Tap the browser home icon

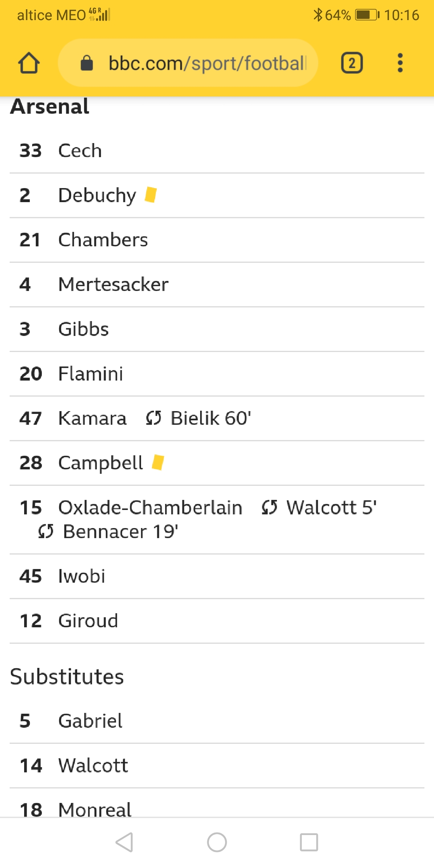click(x=29, y=63)
